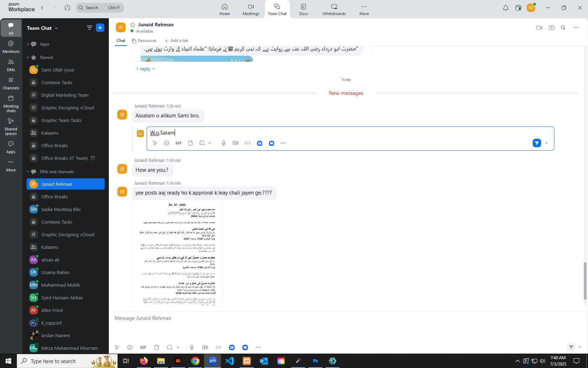Open emoji picker in bottom message toolbar
The height and width of the screenshot is (368, 588).
[130, 347]
